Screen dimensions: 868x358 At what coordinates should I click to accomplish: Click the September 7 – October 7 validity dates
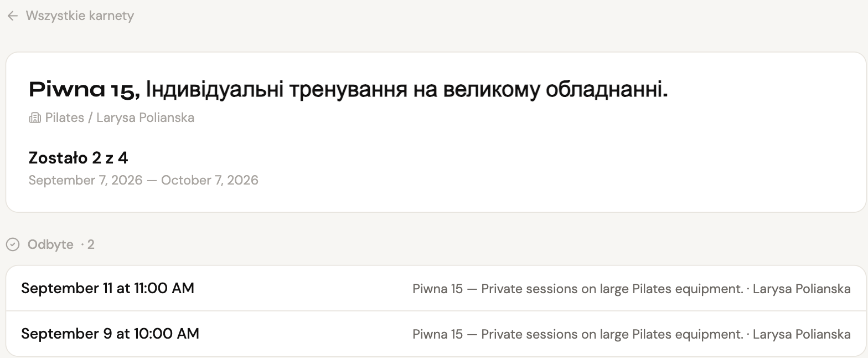click(143, 181)
